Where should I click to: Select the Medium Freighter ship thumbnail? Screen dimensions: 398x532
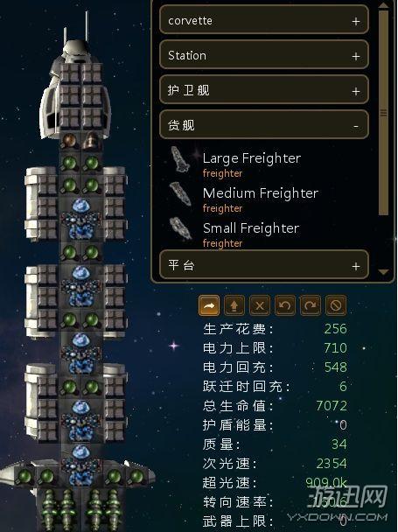click(180, 193)
